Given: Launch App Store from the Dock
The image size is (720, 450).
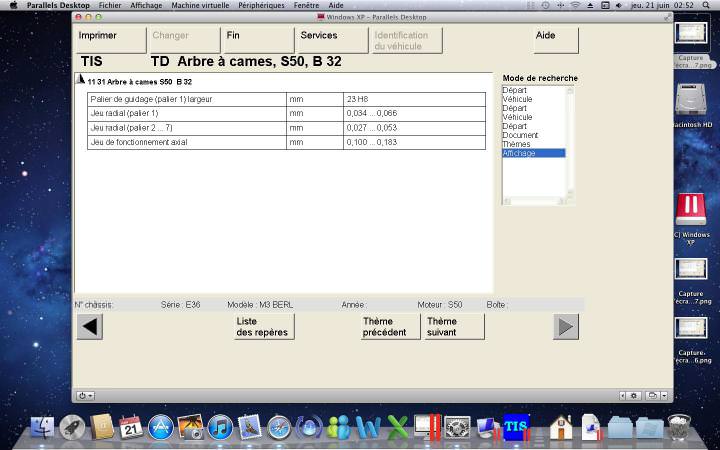Looking at the screenshot, I should [161, 427].
